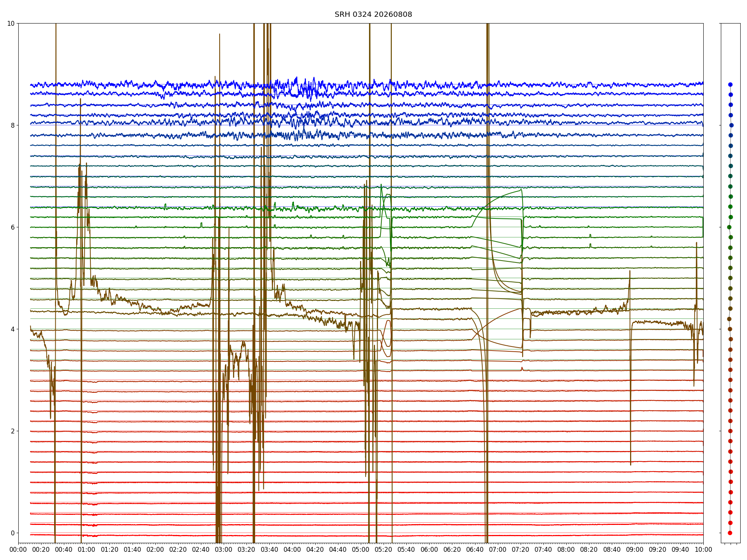This screenshot has width=747, height=560.
Task: Select the time axis label "07:20"
Action: 521,550
